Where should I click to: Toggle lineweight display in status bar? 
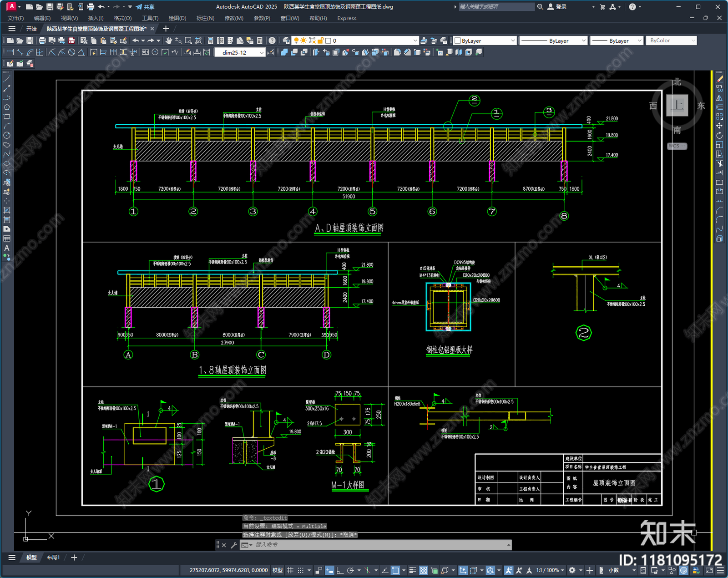coord(413,570)
